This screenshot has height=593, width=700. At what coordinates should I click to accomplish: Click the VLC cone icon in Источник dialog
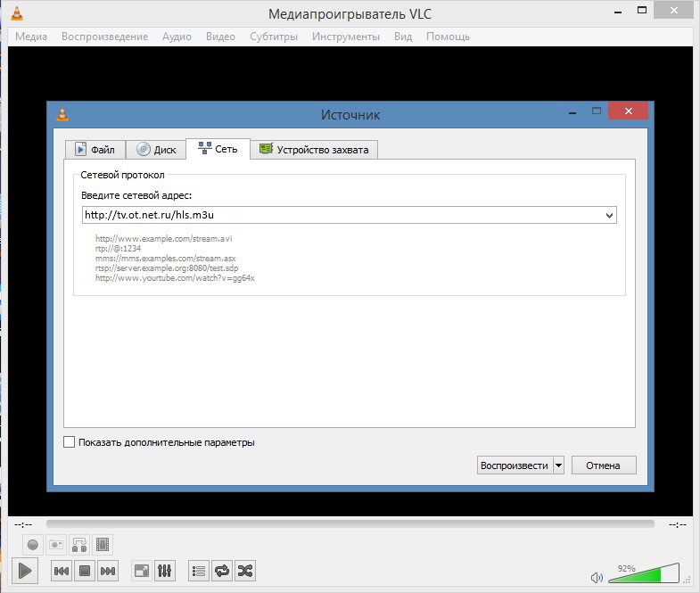coord(62,115)
